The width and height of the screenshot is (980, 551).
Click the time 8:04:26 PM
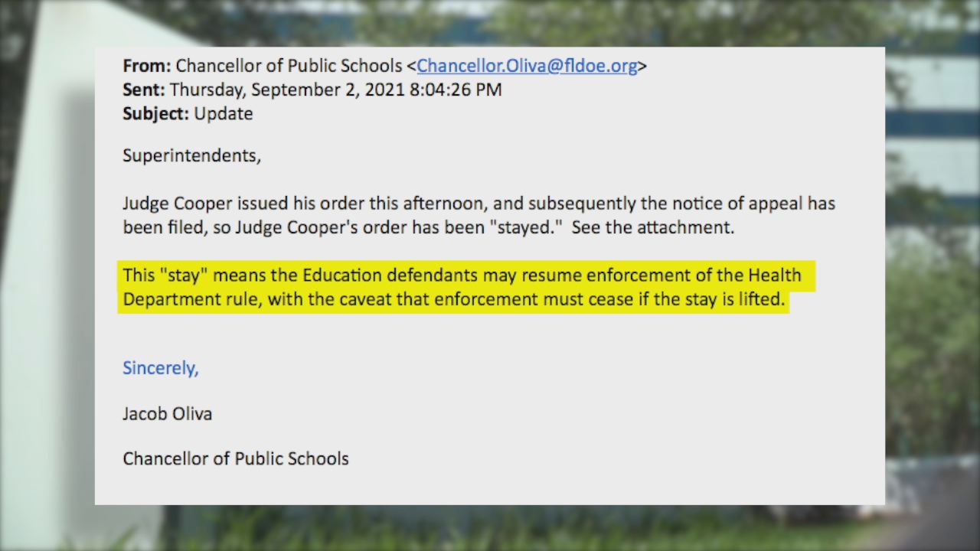(456, 90)
